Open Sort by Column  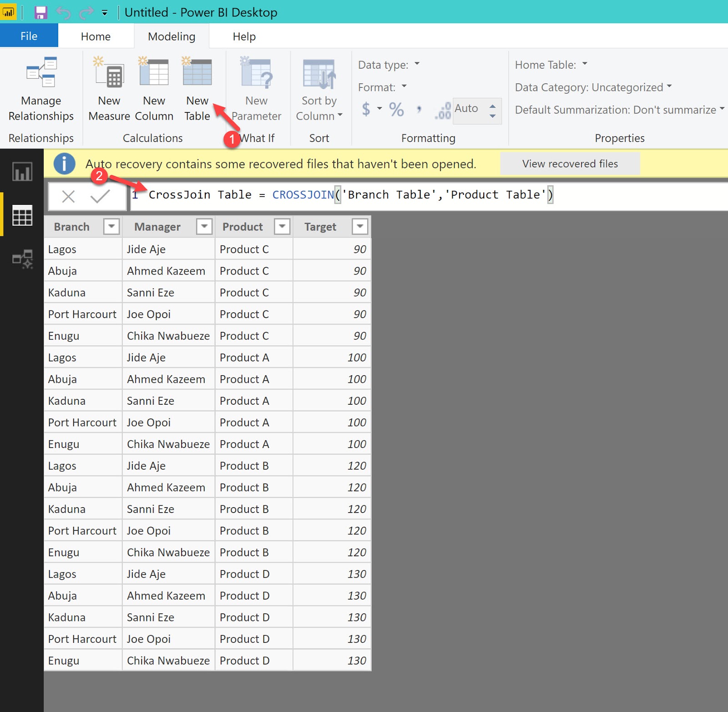coord(319,89)
